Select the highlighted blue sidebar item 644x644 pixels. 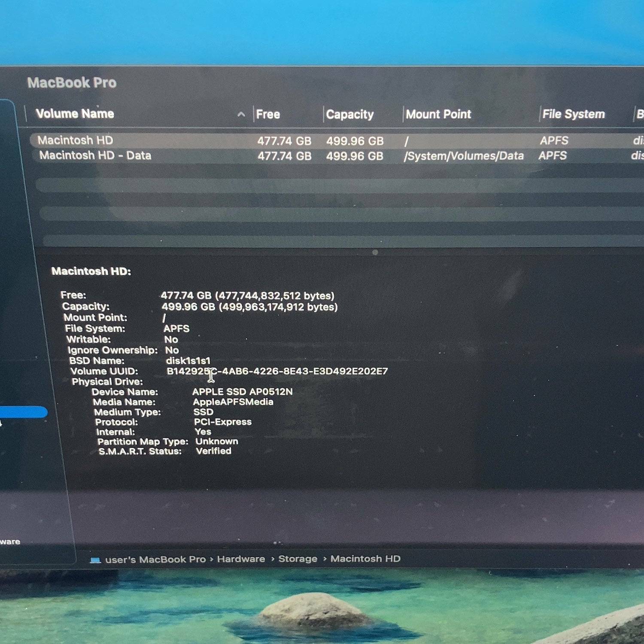coord(23,412)
